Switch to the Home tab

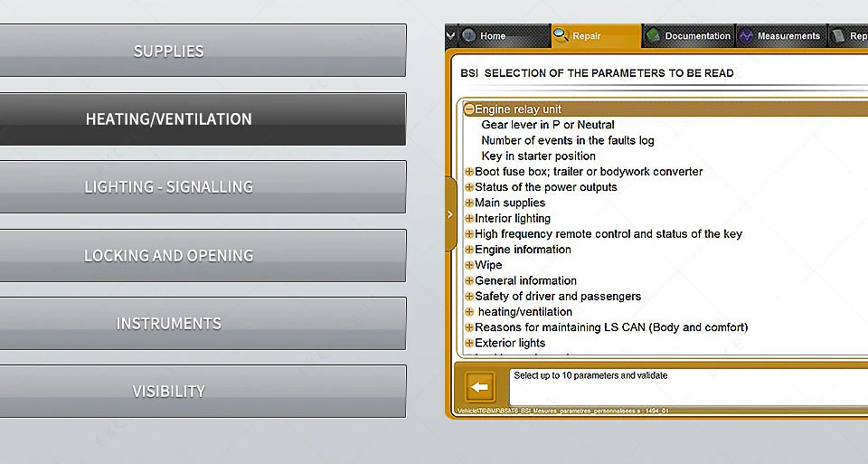pos(504,36)
